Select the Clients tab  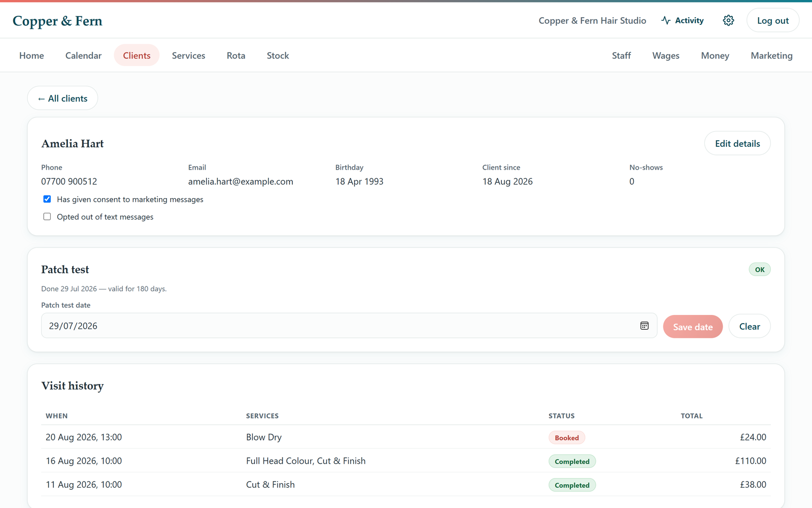[x=137, y=55]
